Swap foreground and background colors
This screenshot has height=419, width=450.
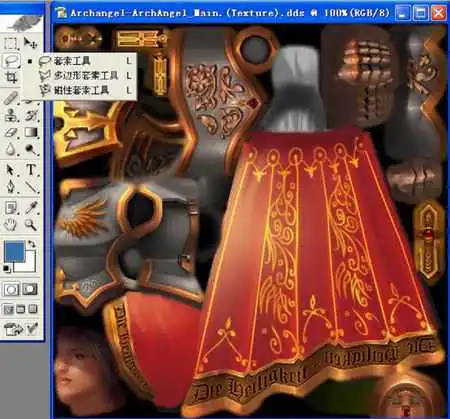pyautogui.click(x=32, y=244)
